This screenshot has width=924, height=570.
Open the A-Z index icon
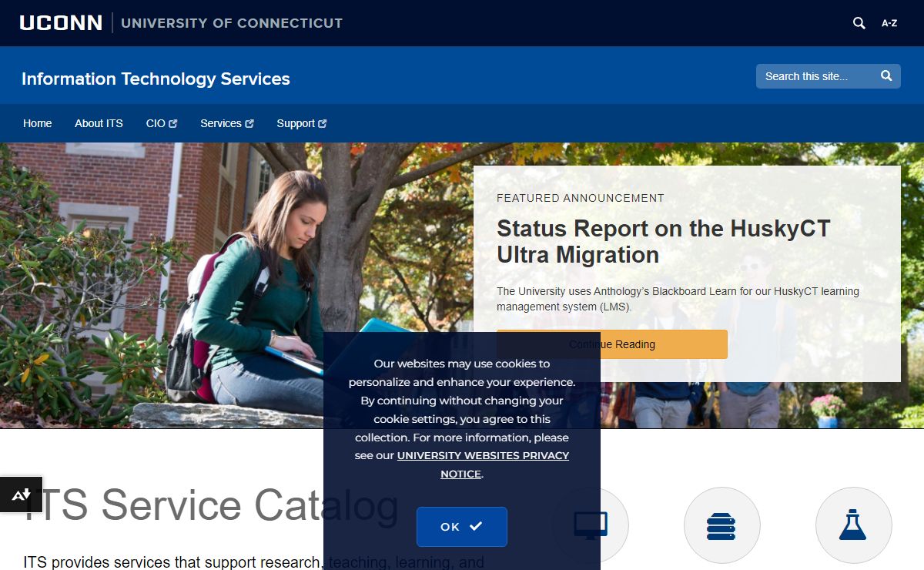[889, 23]
